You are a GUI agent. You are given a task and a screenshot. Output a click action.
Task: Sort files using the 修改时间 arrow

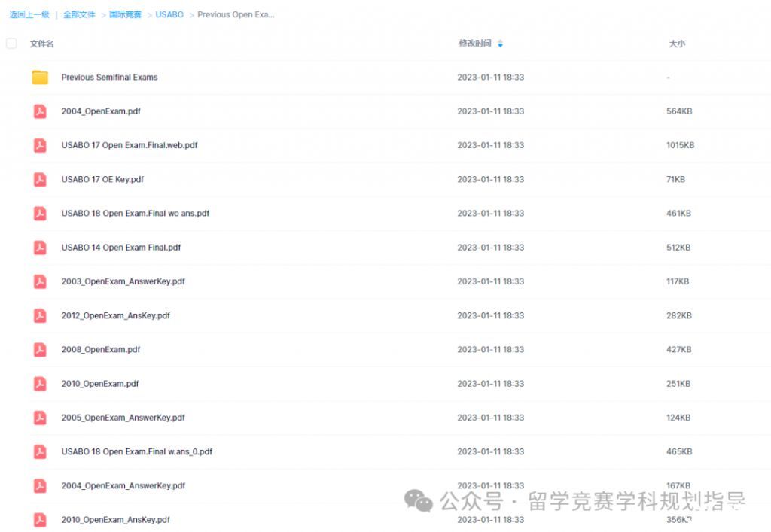[x=500, y=44]
